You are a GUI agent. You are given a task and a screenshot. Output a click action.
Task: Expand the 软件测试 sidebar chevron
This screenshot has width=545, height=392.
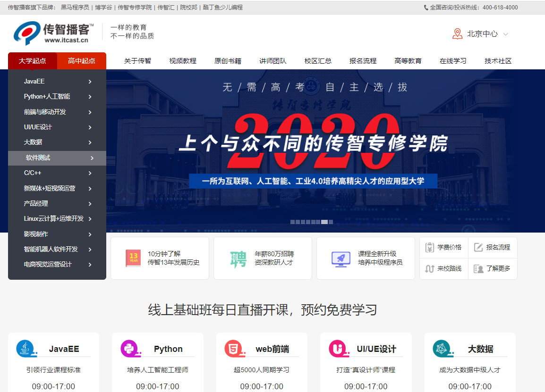[x=92, y=158]
